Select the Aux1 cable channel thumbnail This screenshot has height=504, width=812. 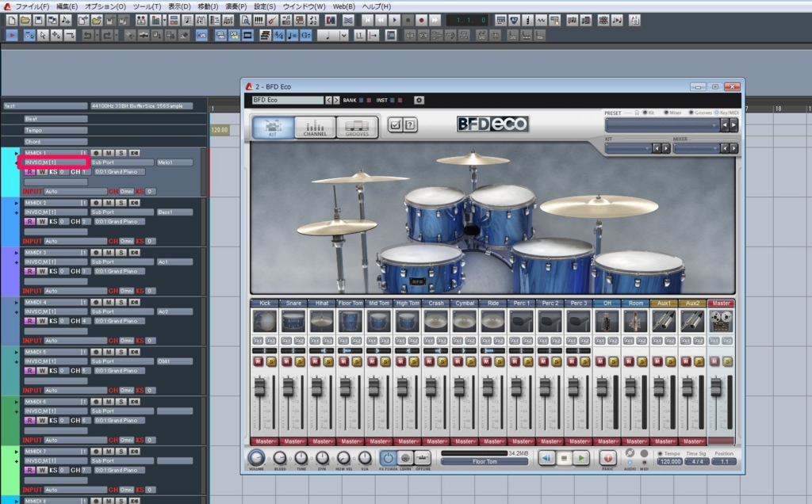664,321
